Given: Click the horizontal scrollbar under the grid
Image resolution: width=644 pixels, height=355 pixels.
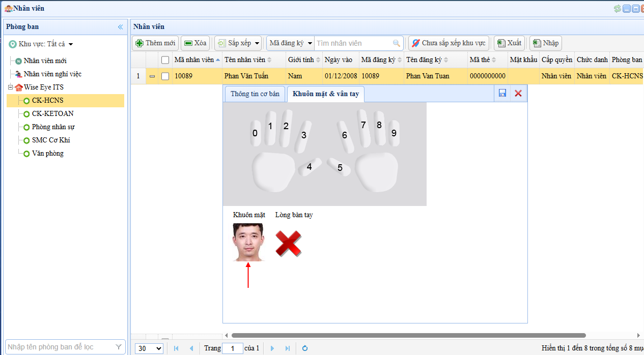Looking at the screenshot, I should coord(407,335).
